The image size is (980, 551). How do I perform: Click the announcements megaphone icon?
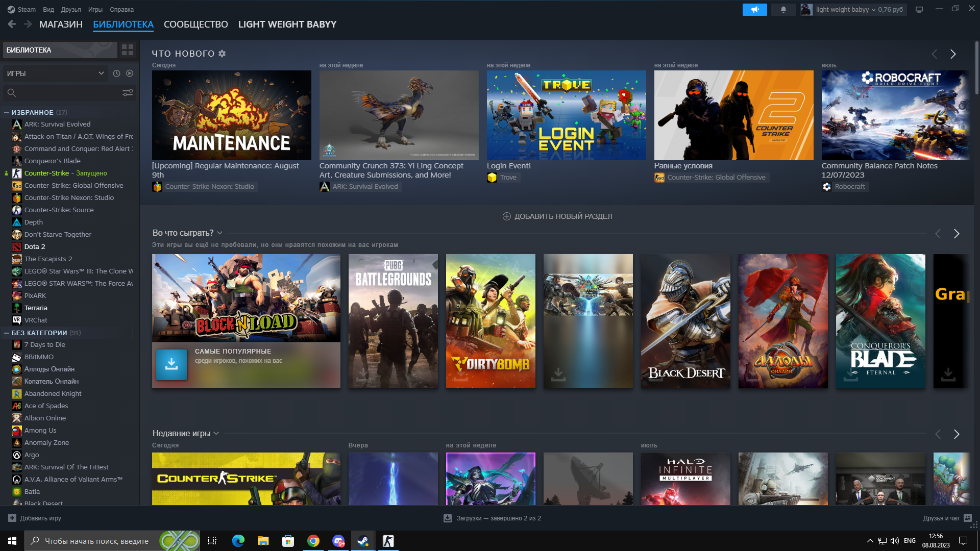754,9
